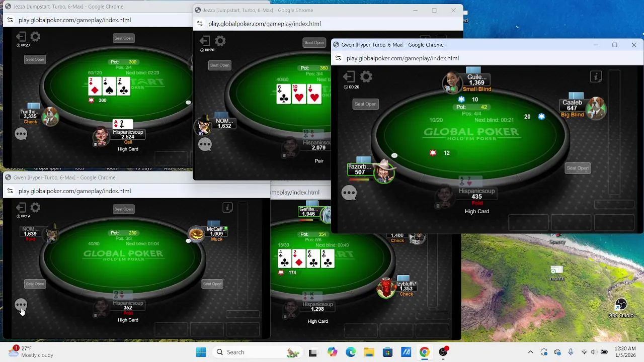The width and height of the screenshot is (644, 362).
Task: Take top Seat Open in pot 300 window
Action: click(123, 38)
